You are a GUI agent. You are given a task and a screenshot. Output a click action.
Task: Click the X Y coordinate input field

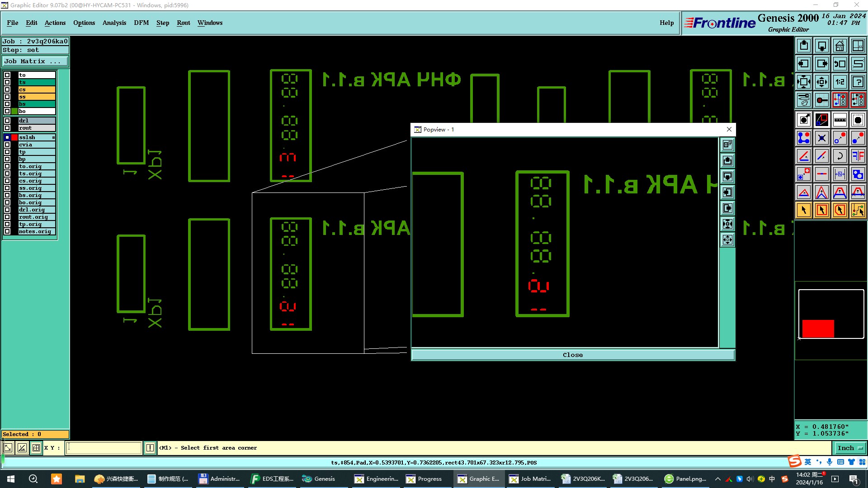(x=104, y=448)
